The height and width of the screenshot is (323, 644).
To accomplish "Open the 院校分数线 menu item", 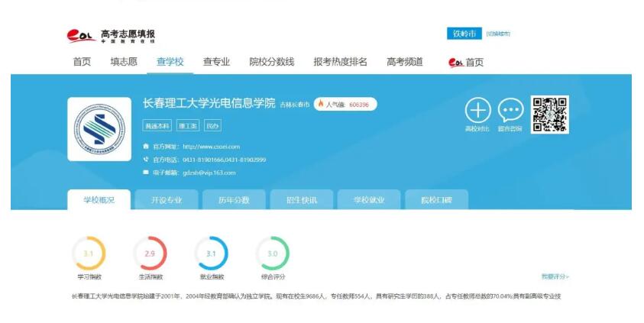I will tap(272, 62).
